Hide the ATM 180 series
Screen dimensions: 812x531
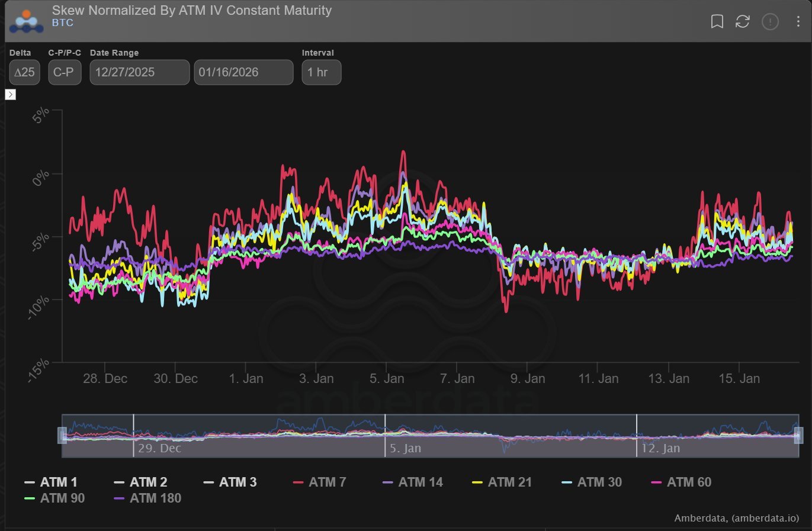[x=147, y=498]
